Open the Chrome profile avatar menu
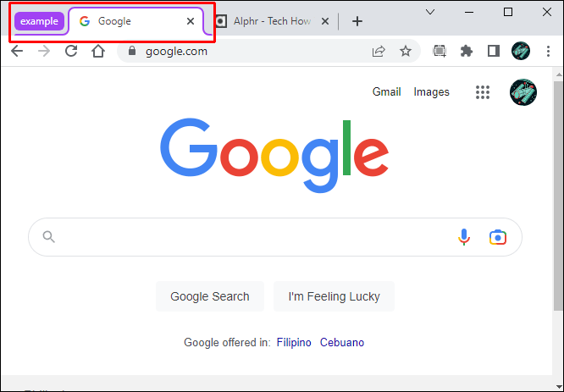 pos(521,51)
